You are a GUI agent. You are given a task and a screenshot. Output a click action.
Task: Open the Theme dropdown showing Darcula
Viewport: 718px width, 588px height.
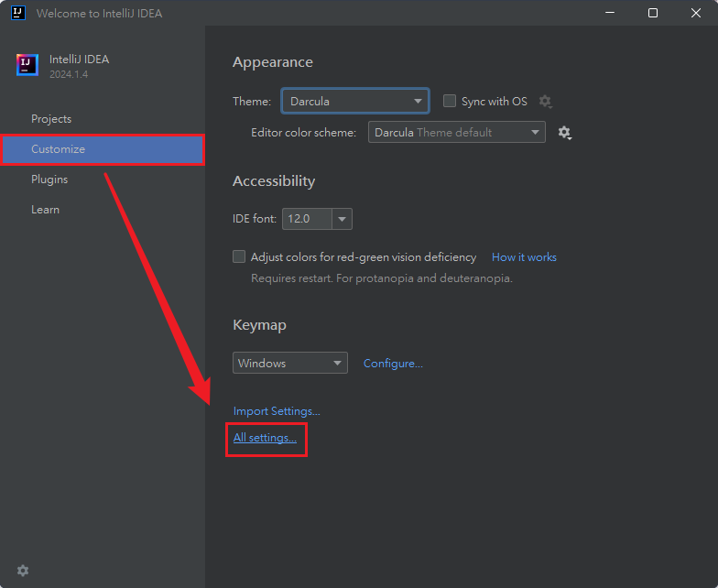pyautogui.click(x=355, y=101)
